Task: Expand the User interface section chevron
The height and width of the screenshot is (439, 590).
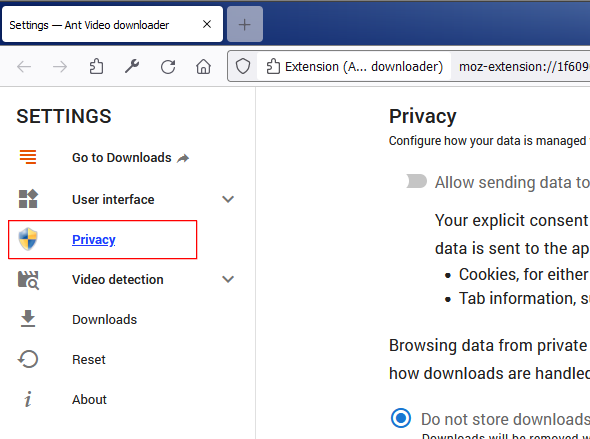Action: [228, 199]
